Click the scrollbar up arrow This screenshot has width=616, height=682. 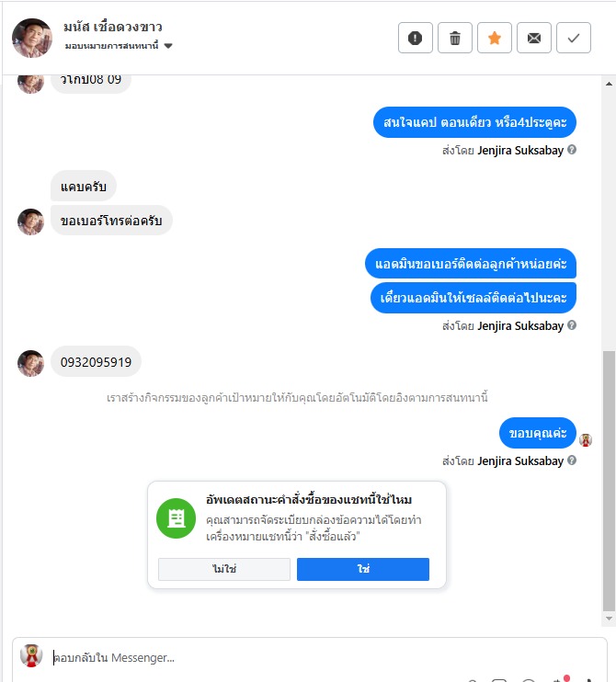click(609, 84)
